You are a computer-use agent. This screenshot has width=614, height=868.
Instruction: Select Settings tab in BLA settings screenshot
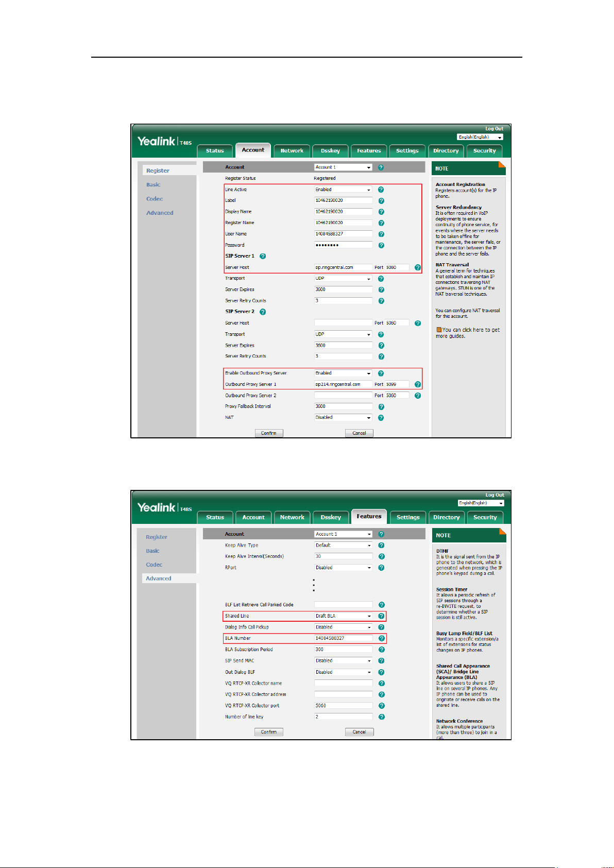(x=408, y=517)
